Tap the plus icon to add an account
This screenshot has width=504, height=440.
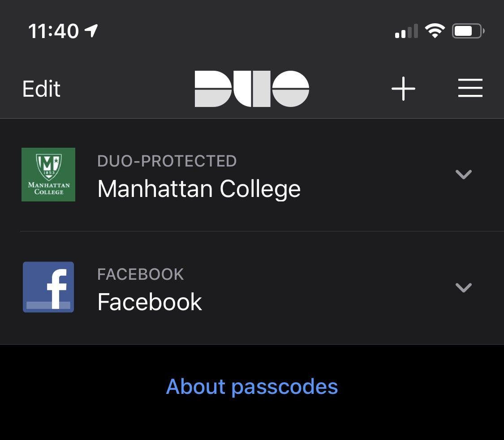point(403,88)
